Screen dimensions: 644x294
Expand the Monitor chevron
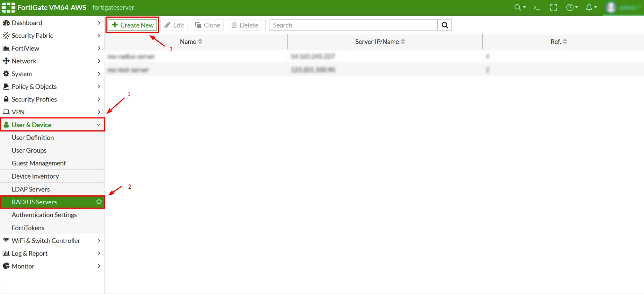99,266
